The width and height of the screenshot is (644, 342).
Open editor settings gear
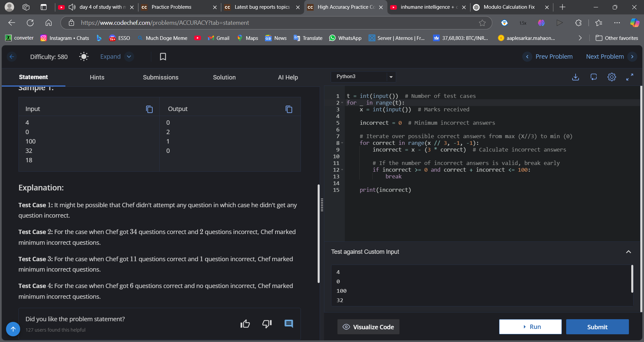612,77
